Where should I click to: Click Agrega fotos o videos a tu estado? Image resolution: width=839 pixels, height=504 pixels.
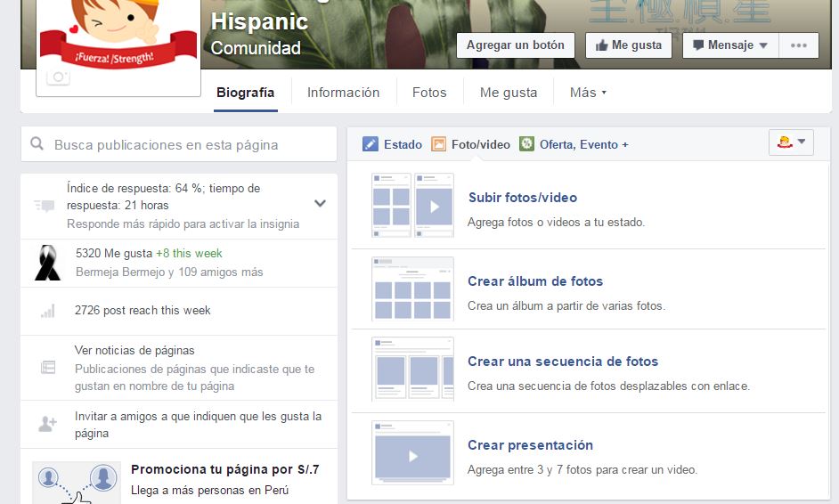(556, 222)
